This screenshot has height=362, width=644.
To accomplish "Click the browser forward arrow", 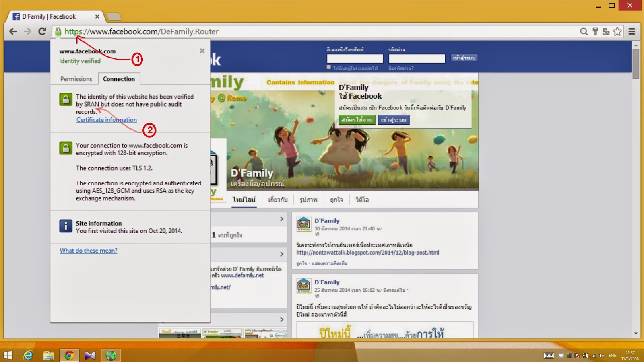I will tap(27, 31).
